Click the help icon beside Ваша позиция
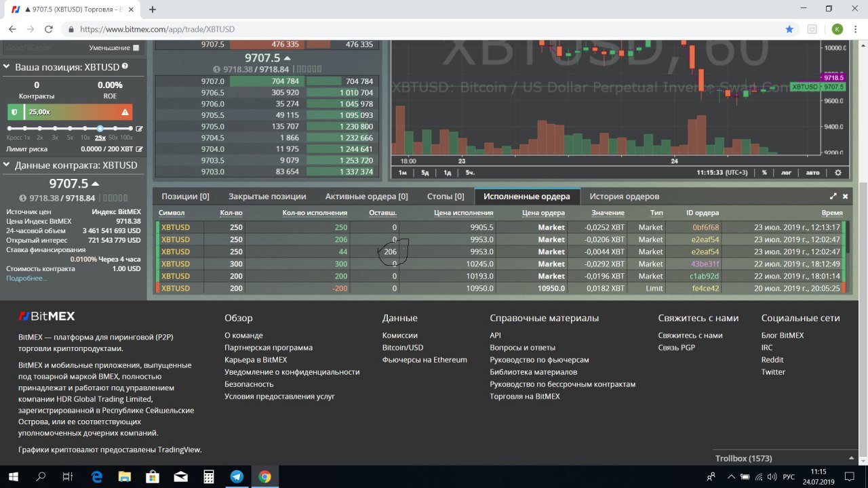Image resolution: width=868 pixels, height=488 pixels. pos(125,67)
